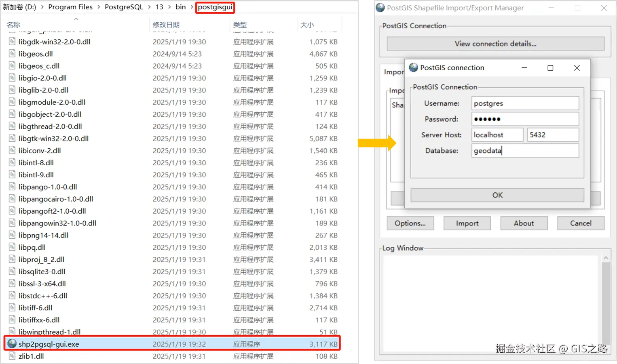Click the libpq.dll file icon
The width and height of the screenshot is (617, 364).
(12, 247)
